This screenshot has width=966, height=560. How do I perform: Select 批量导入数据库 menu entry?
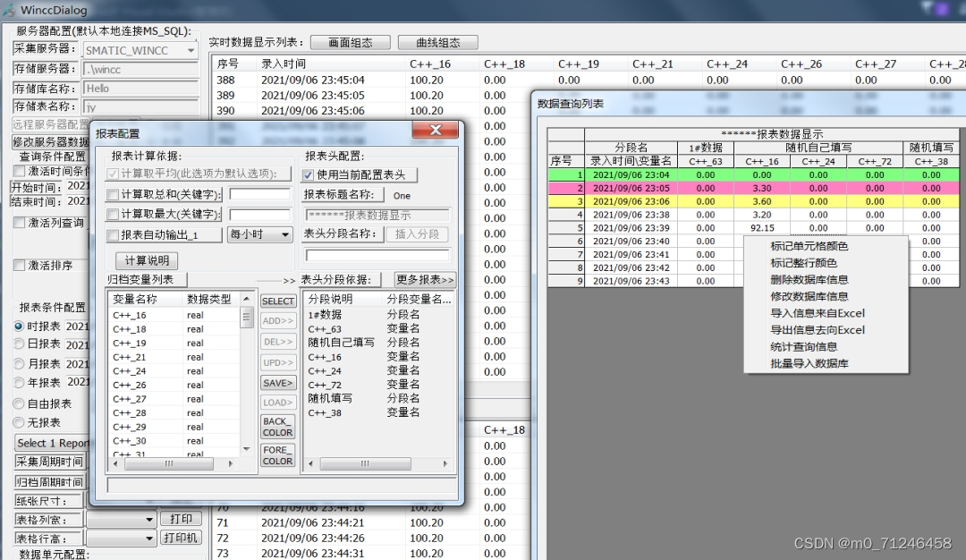(809, 363)
